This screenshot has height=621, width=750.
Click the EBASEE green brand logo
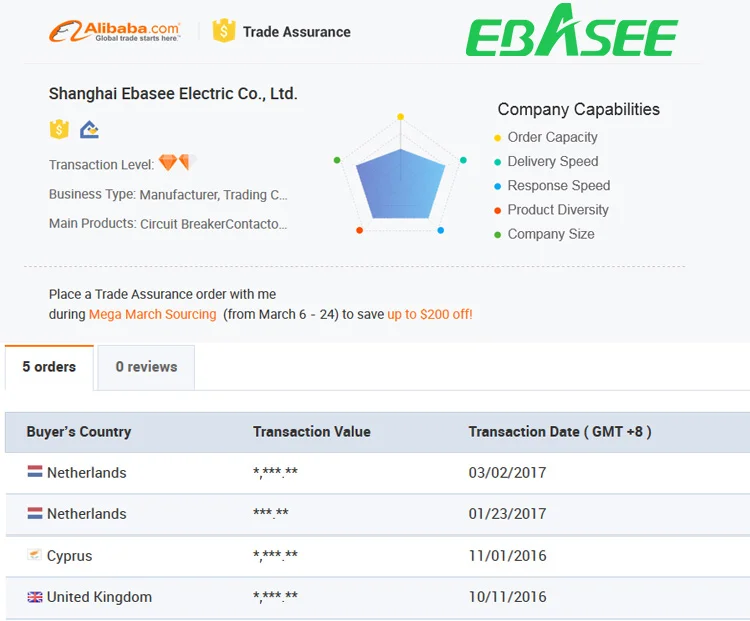(572, 32)
